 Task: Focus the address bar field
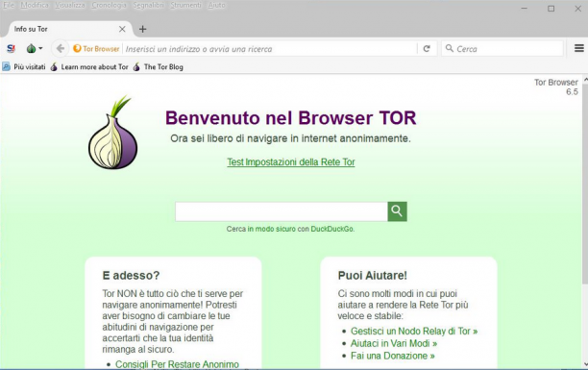point(270,49)
